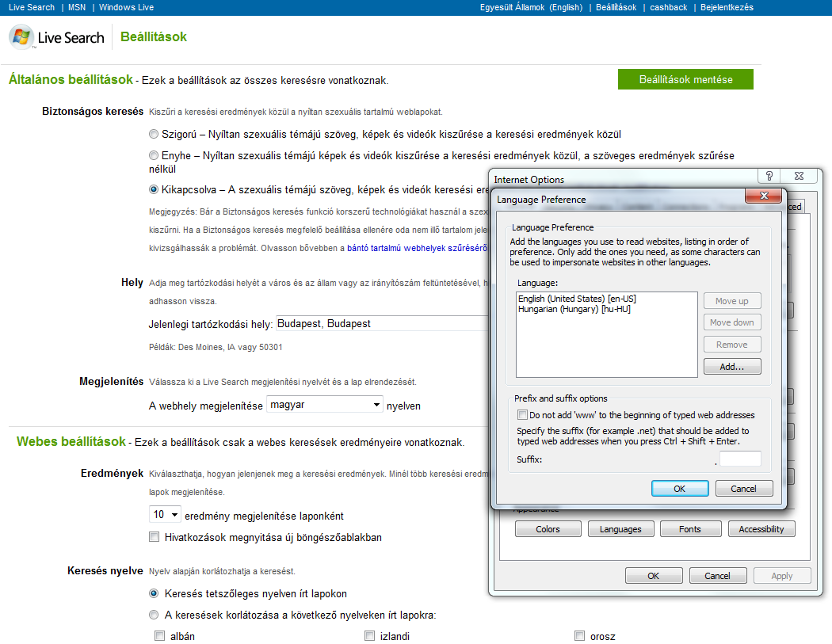This screenshot has width=832, height=644.
Task: Click the Webes beállítások heading
Action: [x=71, y=441]
